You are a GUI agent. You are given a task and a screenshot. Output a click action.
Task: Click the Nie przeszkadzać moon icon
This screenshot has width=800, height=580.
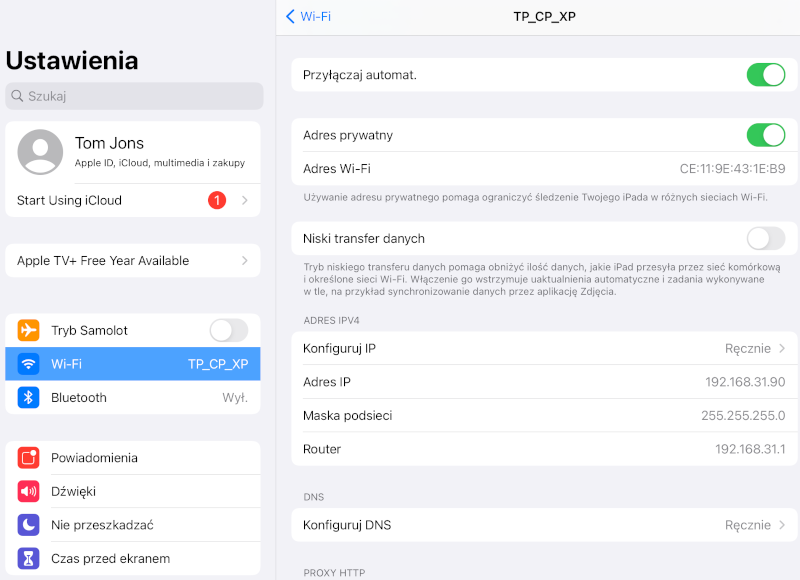click(28, 524)
